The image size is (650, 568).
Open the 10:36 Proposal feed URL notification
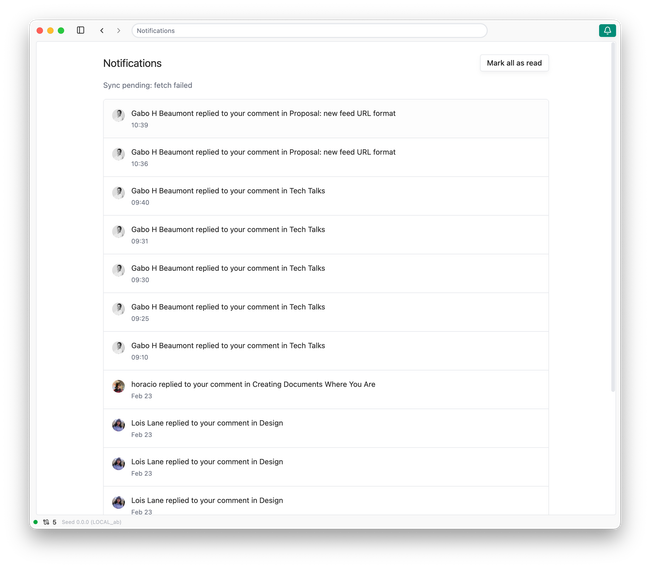click(263, 153)
